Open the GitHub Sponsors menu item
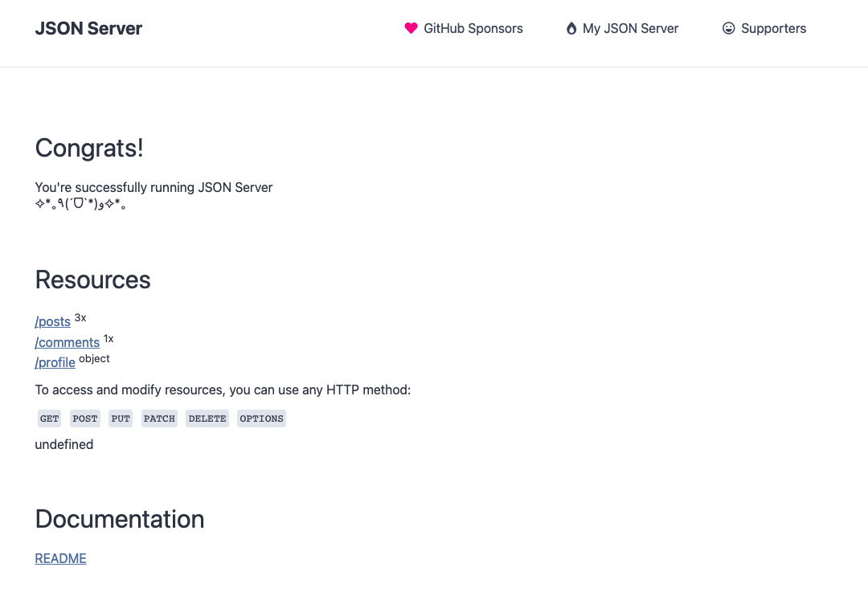 pyautogui.click(x=473, y=28)
